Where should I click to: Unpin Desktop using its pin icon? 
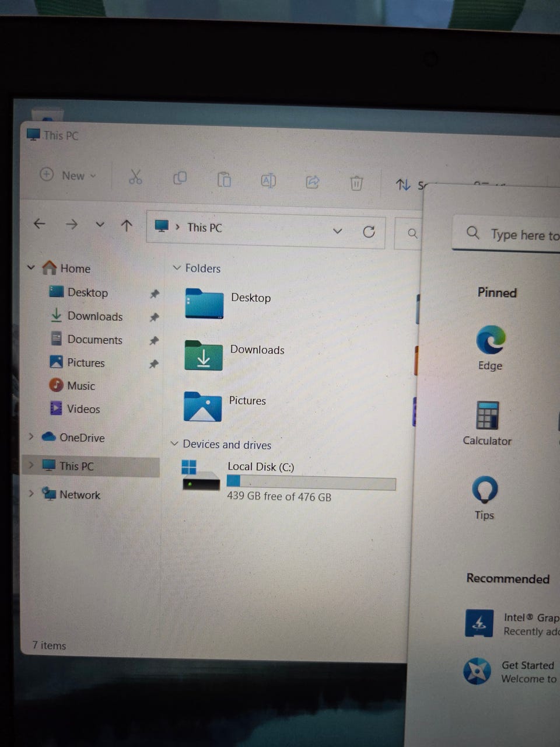tap(154, 294)
